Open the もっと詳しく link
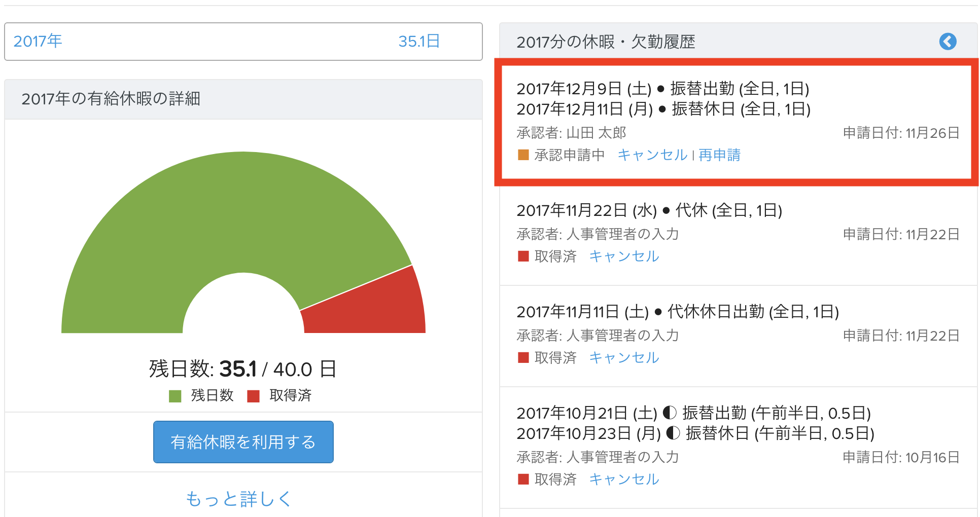Image resolution: width=980 pixels, height=517 pixels. pos(238,499)
